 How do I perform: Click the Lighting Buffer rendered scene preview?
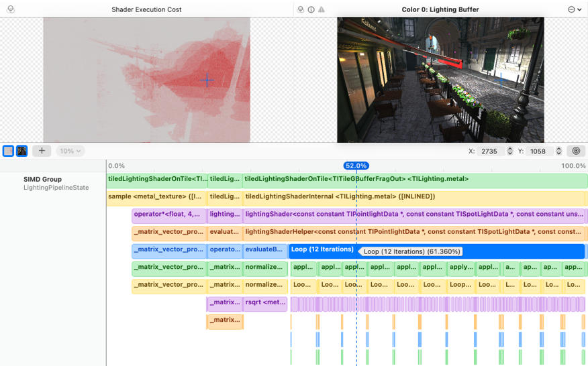440,80
